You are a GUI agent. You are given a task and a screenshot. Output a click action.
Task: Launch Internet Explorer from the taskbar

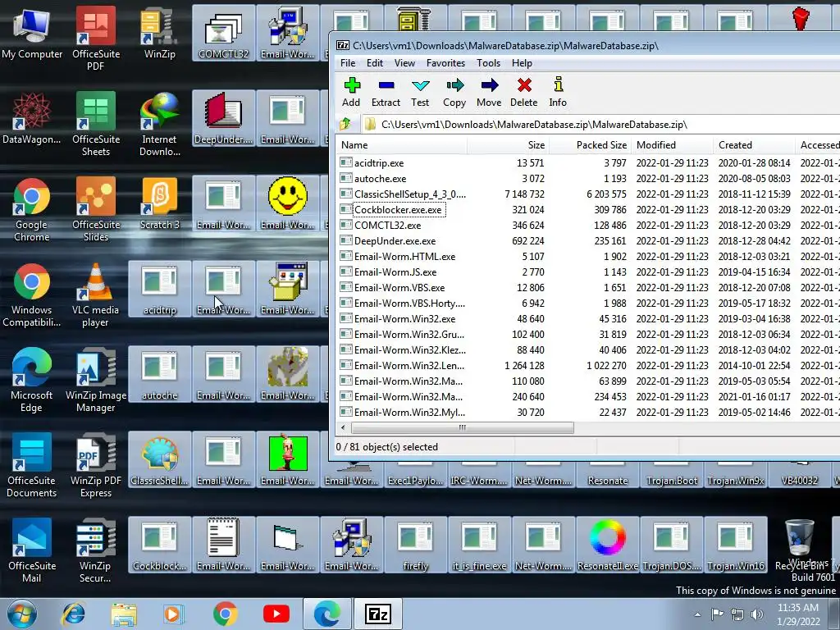[73, 614]
